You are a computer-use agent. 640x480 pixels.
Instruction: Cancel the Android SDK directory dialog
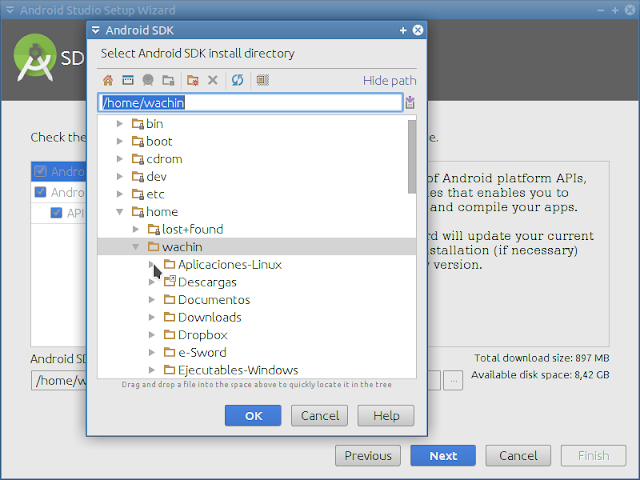320,416
